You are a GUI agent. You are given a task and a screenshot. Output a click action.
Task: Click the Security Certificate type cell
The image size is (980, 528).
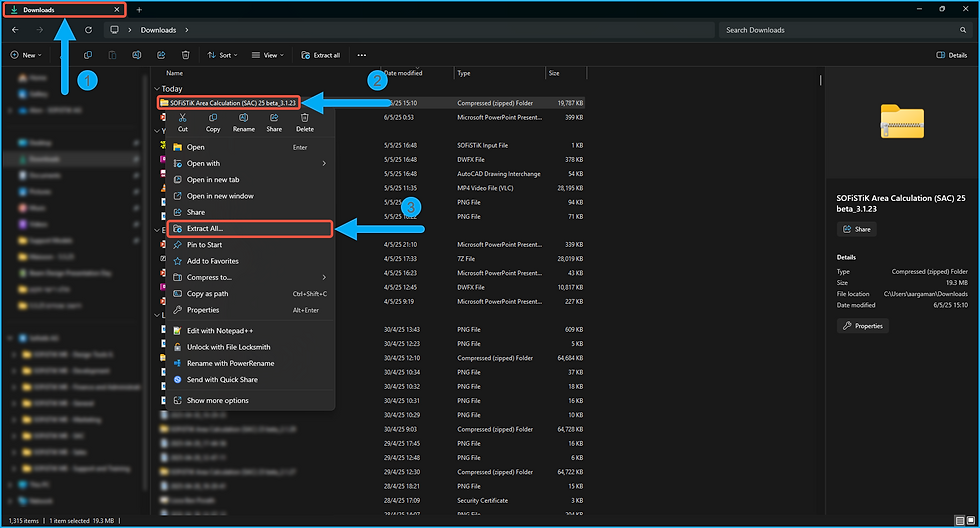point(482,501)
